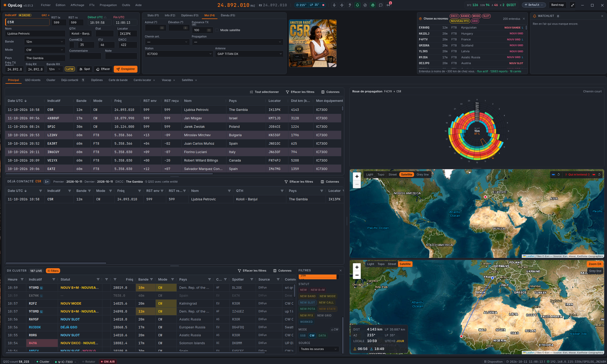Select the Stats (F1) tab
The width and height of the screenshot is (607, 364).
(x=153, y=16)
